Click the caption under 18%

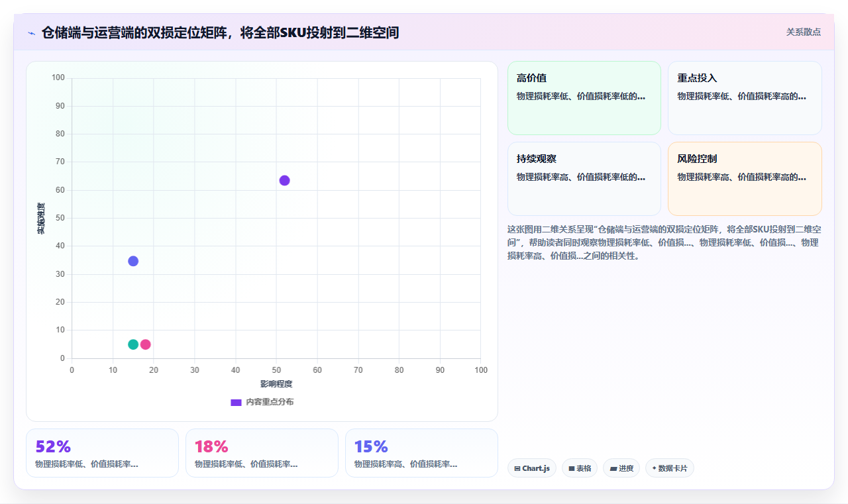pyautogui.click(x=246, y=464)
